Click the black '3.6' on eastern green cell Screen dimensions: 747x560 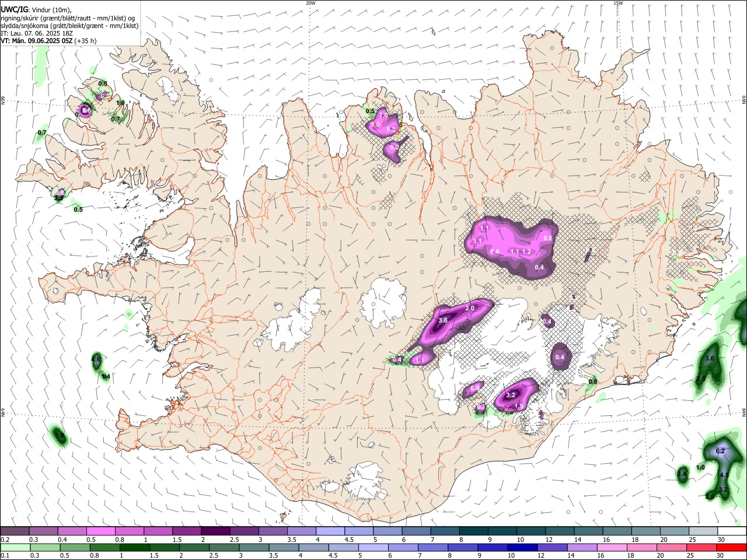710,358
